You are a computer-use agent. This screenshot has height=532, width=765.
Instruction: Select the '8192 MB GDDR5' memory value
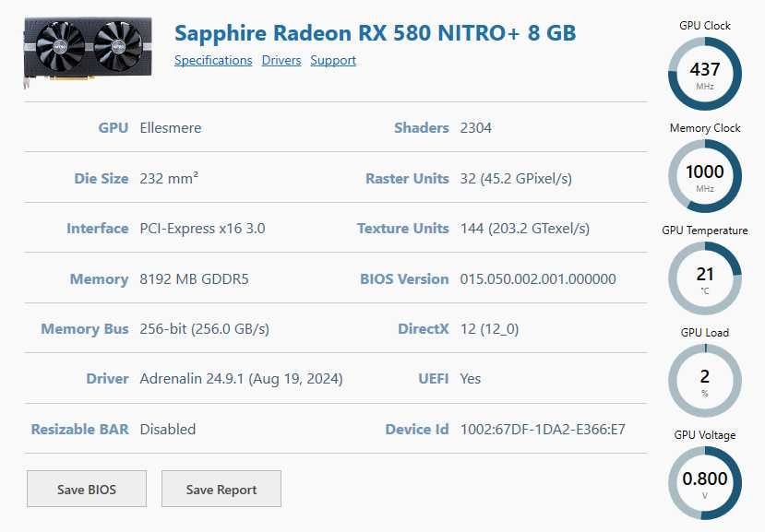pyautogui.click(x=194, y=279)
